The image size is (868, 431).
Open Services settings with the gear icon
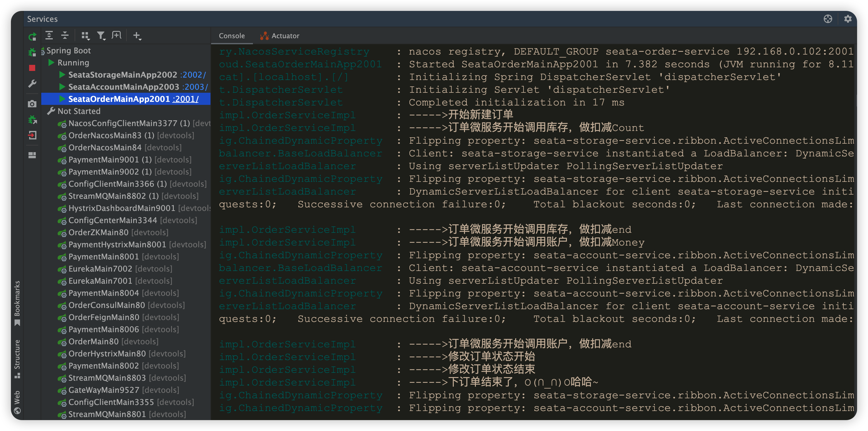(848, 19)
